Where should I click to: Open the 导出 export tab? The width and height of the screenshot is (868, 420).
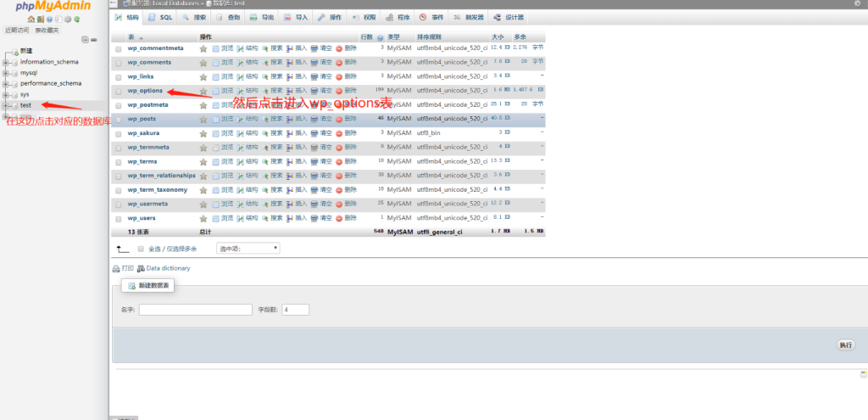(x=262, y=17)
